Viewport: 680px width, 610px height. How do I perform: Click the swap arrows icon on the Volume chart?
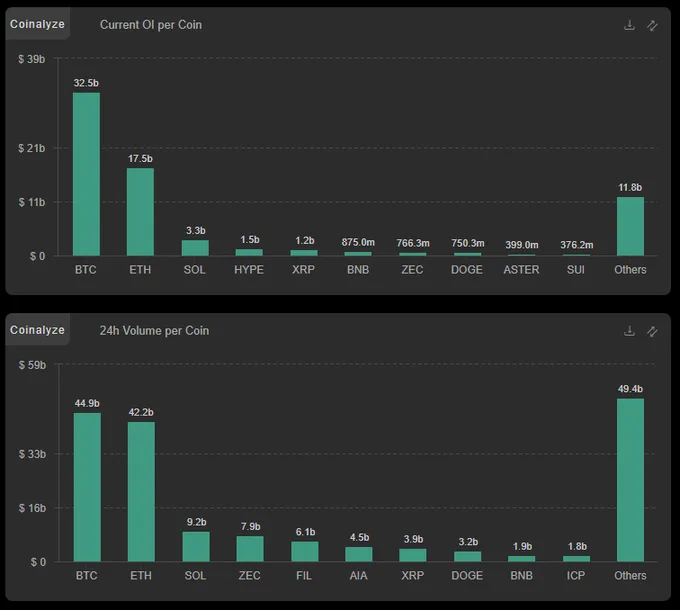point(652,331)
